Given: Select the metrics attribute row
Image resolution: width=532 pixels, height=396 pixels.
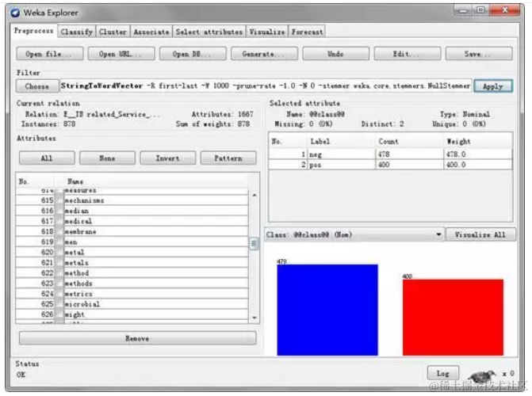Looking at the screenshot, I should (132, 294).
